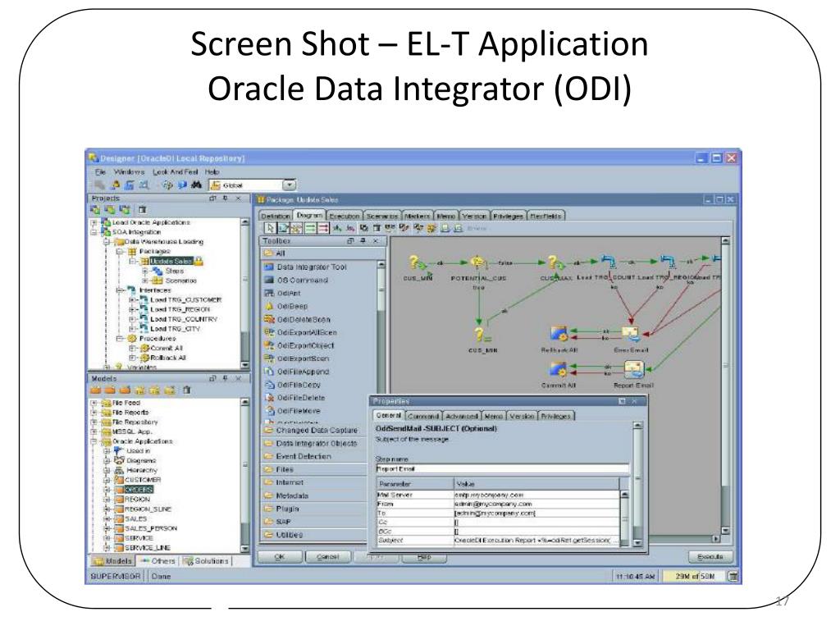
Task: Click the first orange folder icon in Models toolbar
Action: click(96, 390)
